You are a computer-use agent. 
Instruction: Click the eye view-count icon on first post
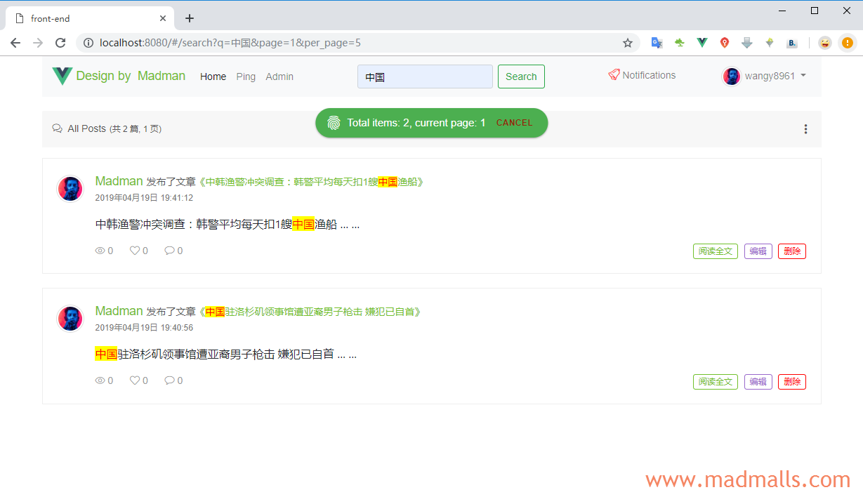point(100,251)
